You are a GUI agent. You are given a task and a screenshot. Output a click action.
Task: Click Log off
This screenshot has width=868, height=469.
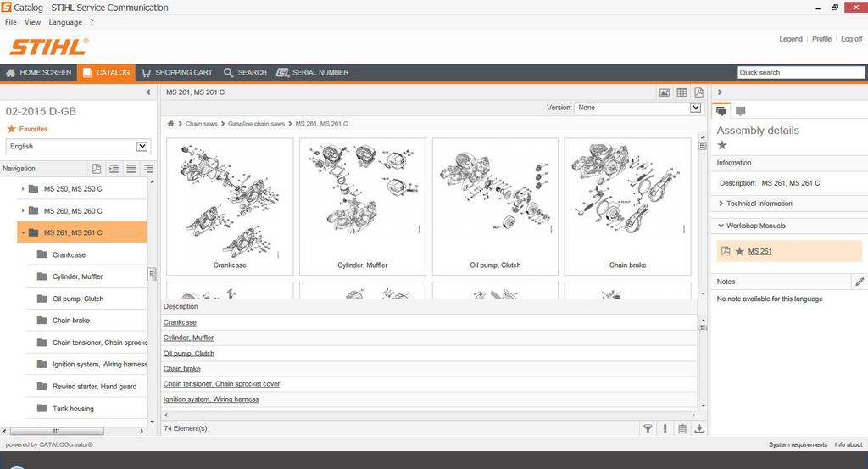point(851,39)
